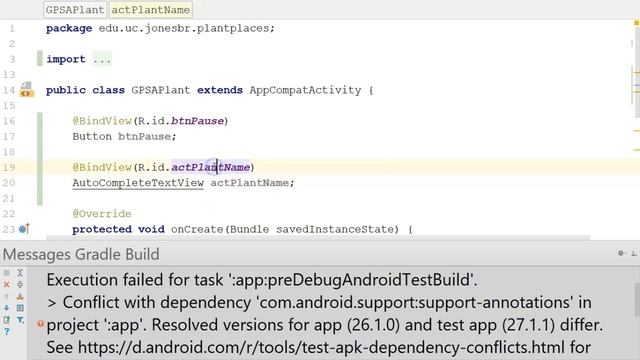Go to the next message with down arrow
Screen dimensions: 640x360
pos(7,308)
